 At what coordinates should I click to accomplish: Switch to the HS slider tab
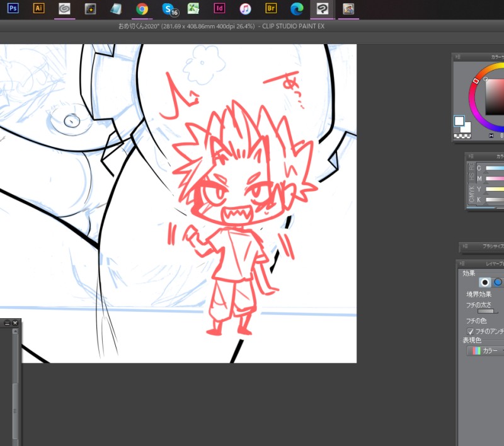pos(471,176)
